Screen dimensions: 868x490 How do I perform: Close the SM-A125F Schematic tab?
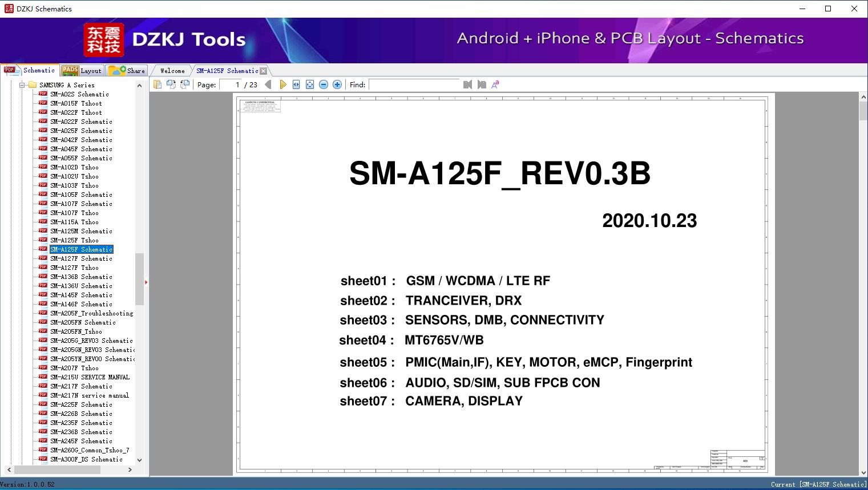point(263,71)
